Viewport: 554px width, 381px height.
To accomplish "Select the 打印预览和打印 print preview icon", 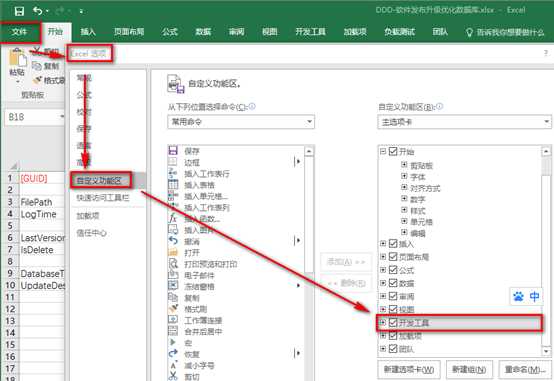I will 173,264.
